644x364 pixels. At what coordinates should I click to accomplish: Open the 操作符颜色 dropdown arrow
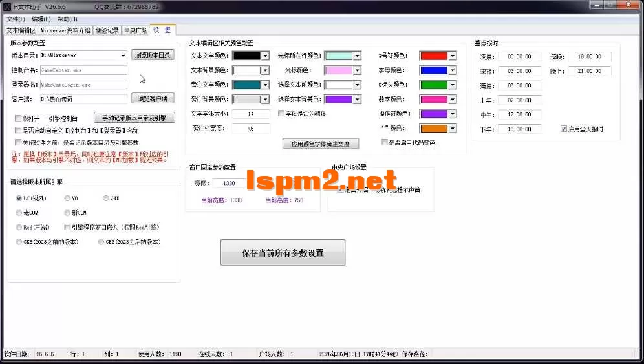(453, 114)
